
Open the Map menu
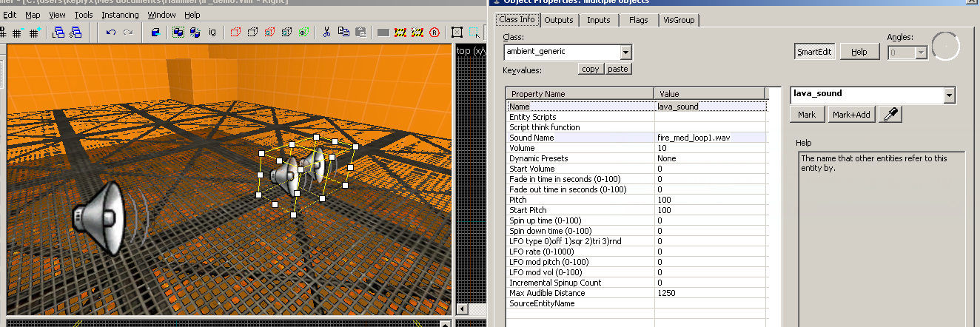[33, 15]
